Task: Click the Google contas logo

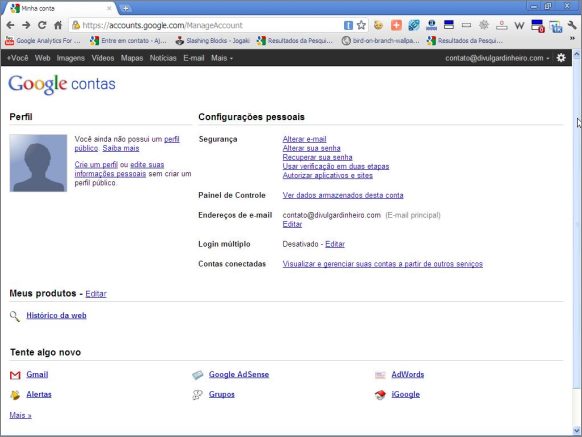Action: coord(62,84)
